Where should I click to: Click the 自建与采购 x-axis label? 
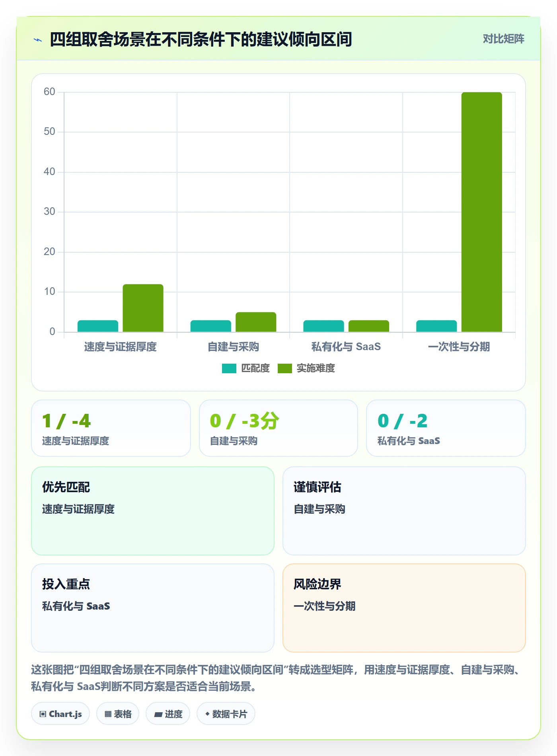pyautogui.click(x=234, y=347)
